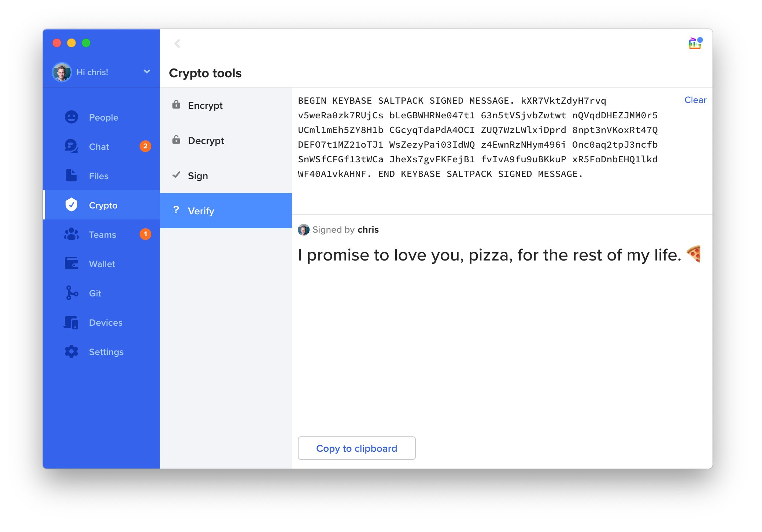Click the Crypto shield icon
Image resolution: width=762 pixels, height=532 pixels.
click(71, 205)
